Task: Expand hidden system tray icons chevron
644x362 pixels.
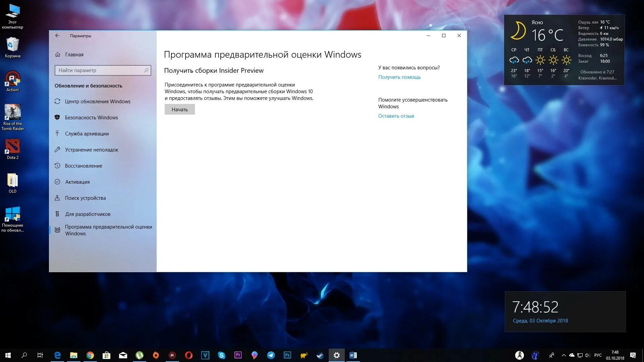Action: pos(563,355)
